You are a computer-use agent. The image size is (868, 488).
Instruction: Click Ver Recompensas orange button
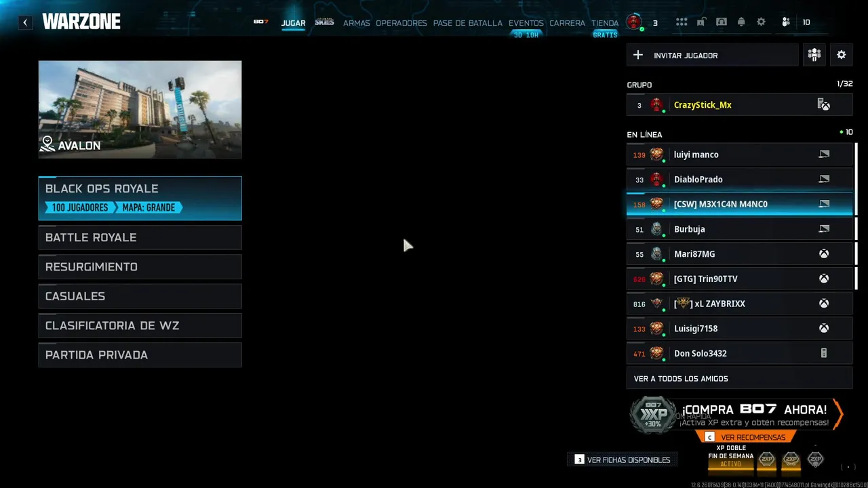point(745,437)
